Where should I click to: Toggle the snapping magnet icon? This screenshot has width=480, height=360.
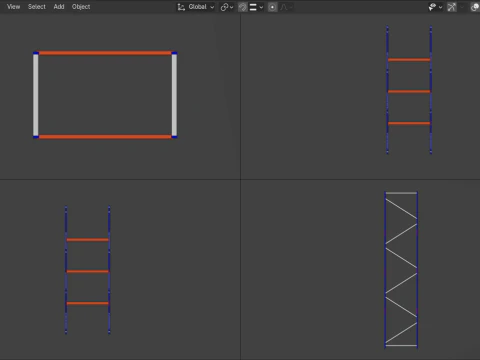[243, 7]
